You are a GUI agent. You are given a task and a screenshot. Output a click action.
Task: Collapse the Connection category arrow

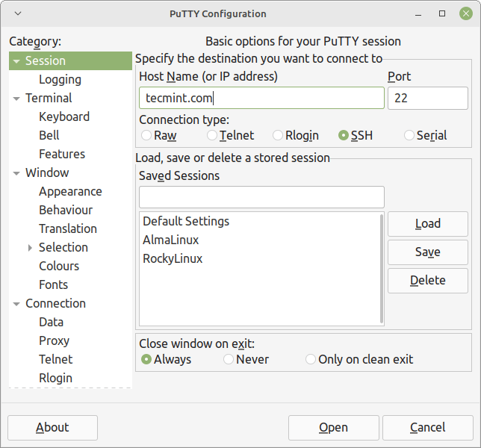coord(16,304)
